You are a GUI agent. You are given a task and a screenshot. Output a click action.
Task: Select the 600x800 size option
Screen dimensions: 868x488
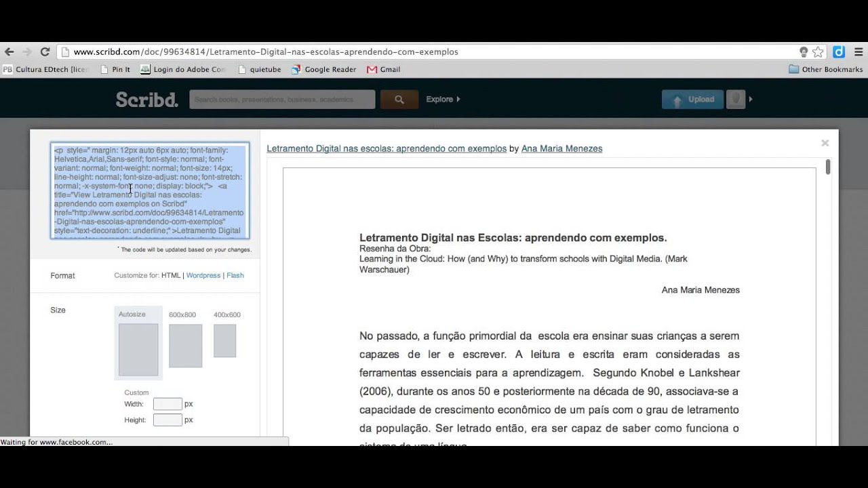tap(185, 340)
